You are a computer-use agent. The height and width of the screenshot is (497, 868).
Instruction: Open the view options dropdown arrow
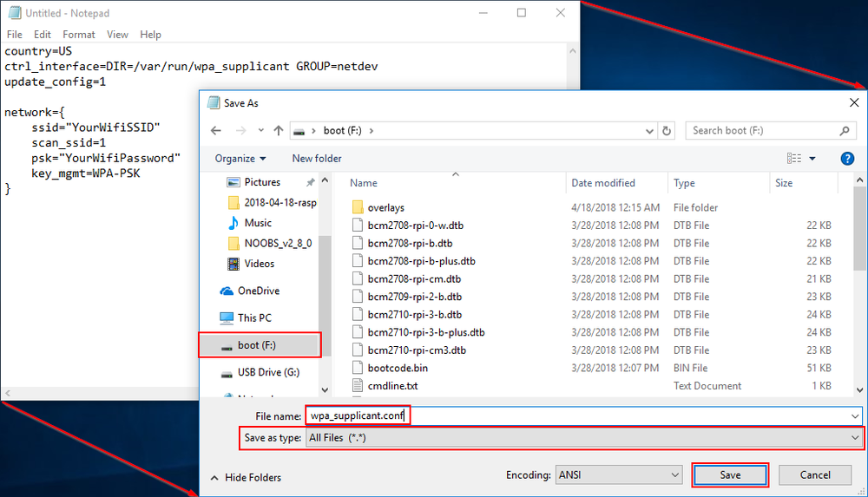click(x=812, y=158)
